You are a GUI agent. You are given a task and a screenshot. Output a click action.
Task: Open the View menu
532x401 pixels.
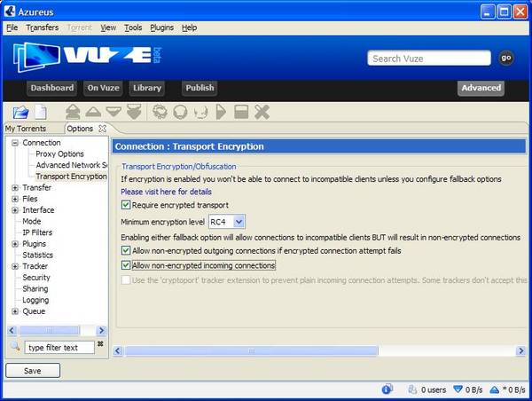point(108,28)
